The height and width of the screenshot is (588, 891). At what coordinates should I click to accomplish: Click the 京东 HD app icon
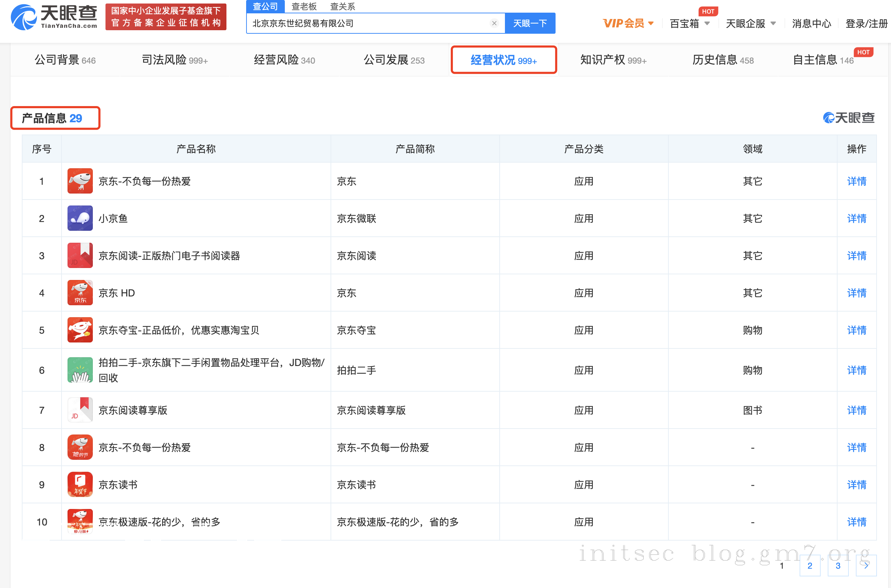(80, 293)
